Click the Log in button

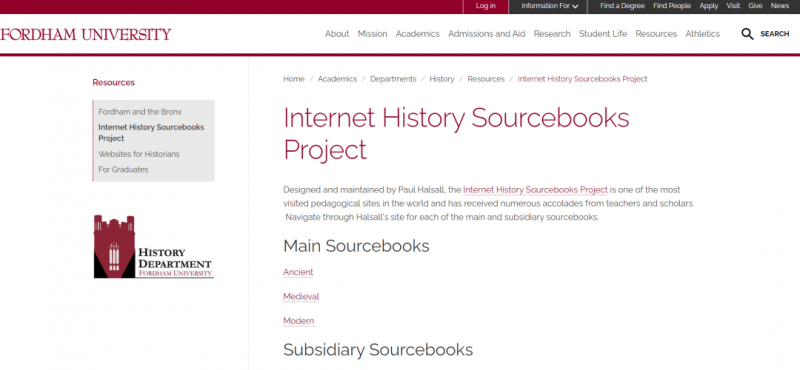[x=485, y=6]
